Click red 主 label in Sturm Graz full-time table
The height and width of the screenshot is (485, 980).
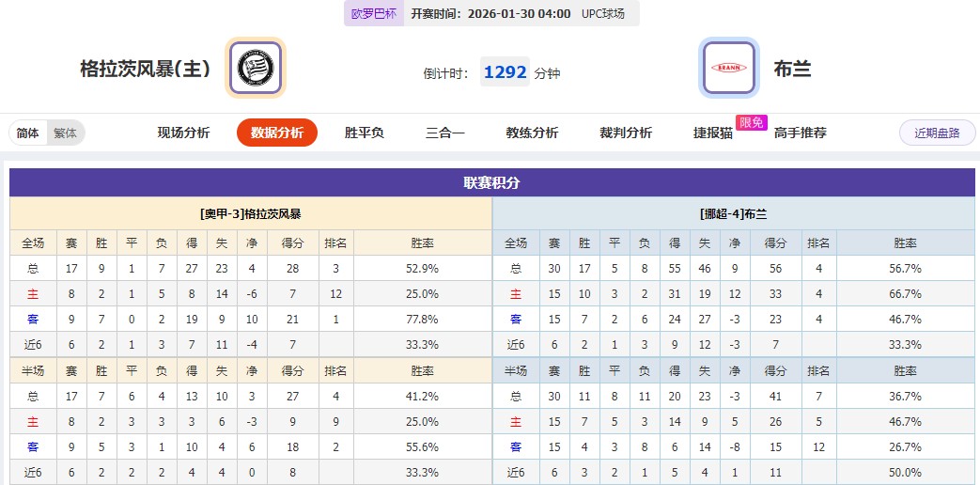[33, 294]
